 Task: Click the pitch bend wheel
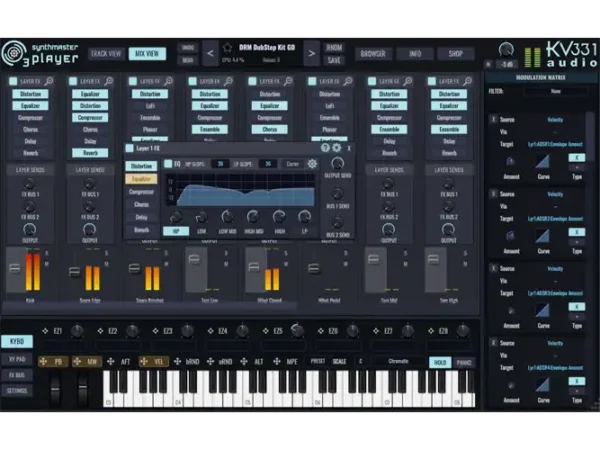click(55, 387)
